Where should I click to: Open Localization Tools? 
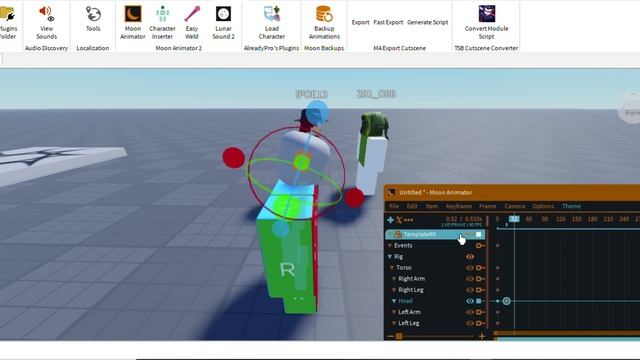pos(93,19)
